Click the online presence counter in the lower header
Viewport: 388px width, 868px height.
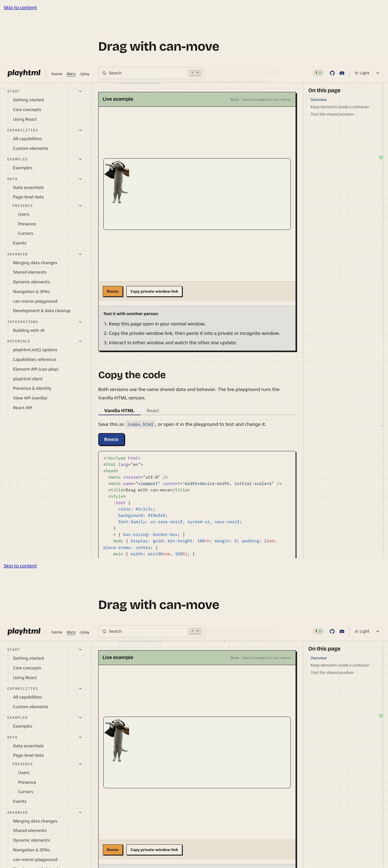(318, 631)
